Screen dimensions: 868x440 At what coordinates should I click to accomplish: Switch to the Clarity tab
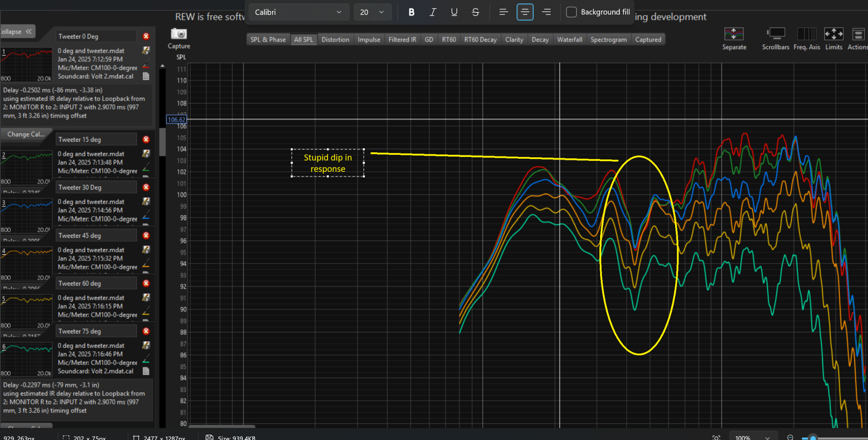pyautogui.click(x=514, y=39)
